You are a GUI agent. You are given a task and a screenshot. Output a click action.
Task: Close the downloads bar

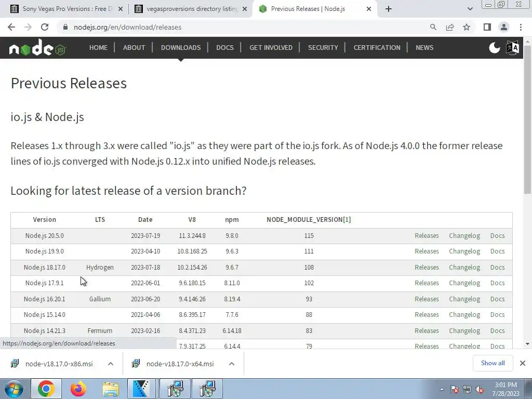tap(523, 363)
